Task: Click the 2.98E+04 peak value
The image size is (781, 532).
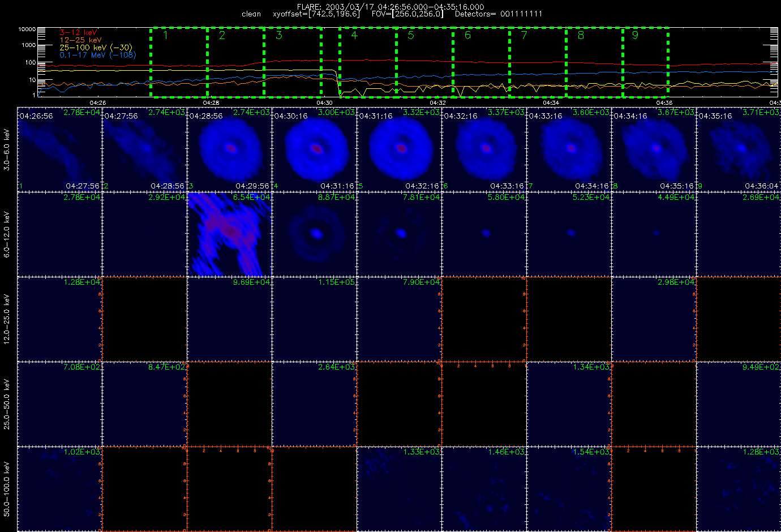Action: click(x=676, y=282)
